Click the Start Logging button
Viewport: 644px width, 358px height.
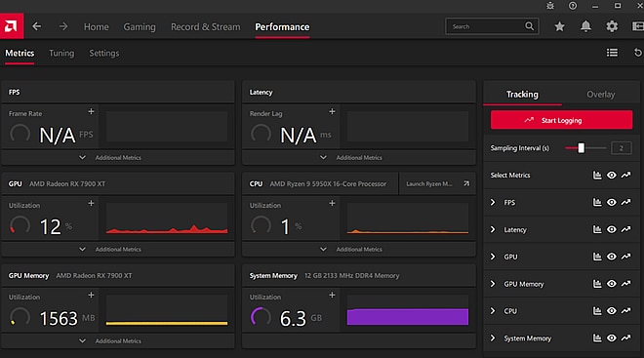pos(561,120)
